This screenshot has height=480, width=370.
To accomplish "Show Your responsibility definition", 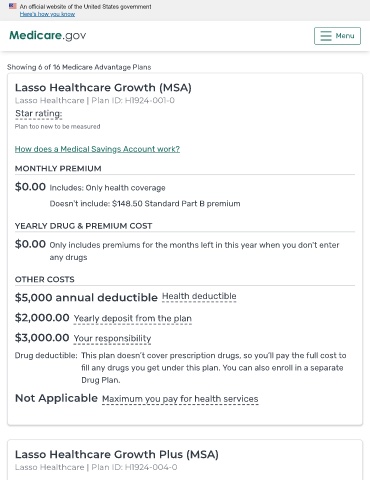I will click(112, 338).
